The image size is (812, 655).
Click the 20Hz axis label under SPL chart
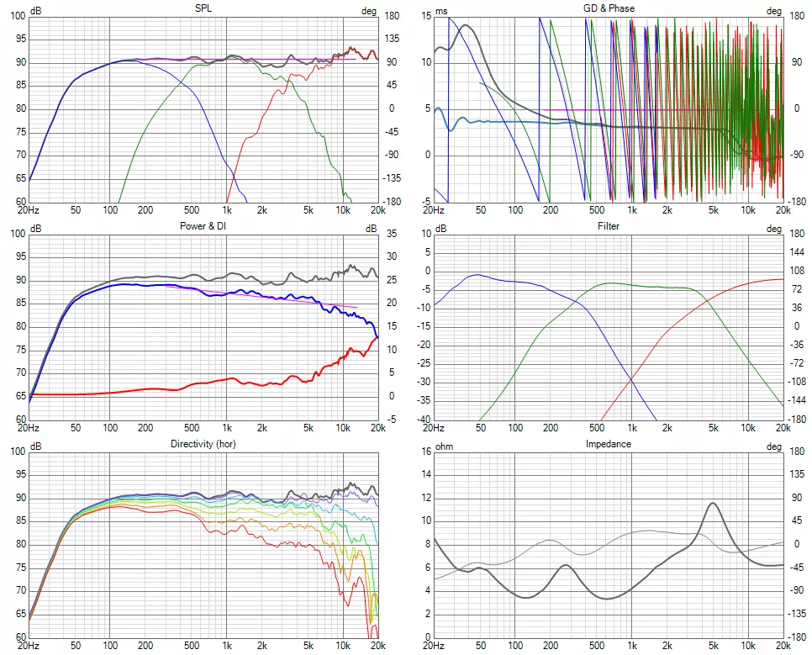click(x=29, y=209)
